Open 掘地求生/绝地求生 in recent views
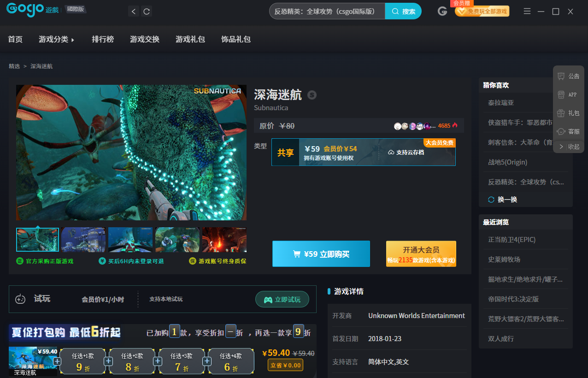 (526, 279)
